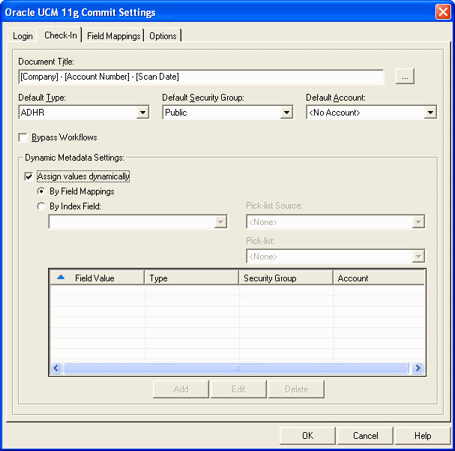Screen dimensions: 455x451
Task: Click the Security Group column header
Action: [286, 278]
